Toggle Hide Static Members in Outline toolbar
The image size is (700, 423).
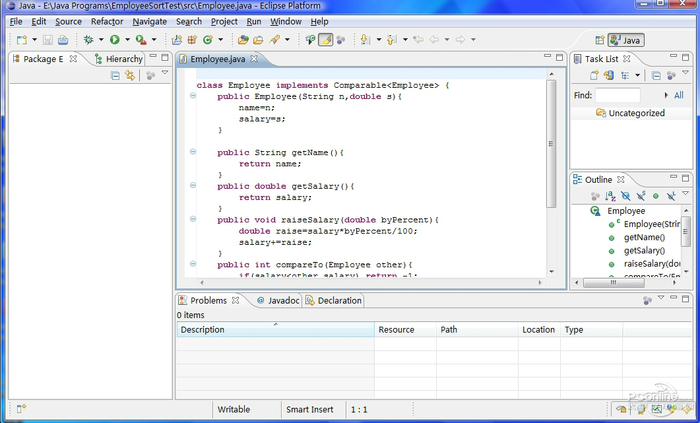coord(641,196)
